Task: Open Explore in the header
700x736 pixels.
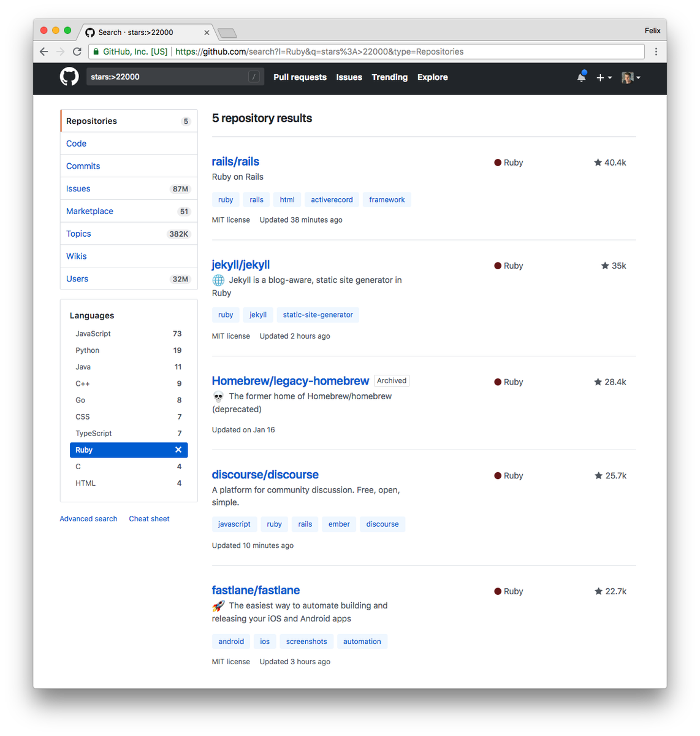Action: [433, 77]
